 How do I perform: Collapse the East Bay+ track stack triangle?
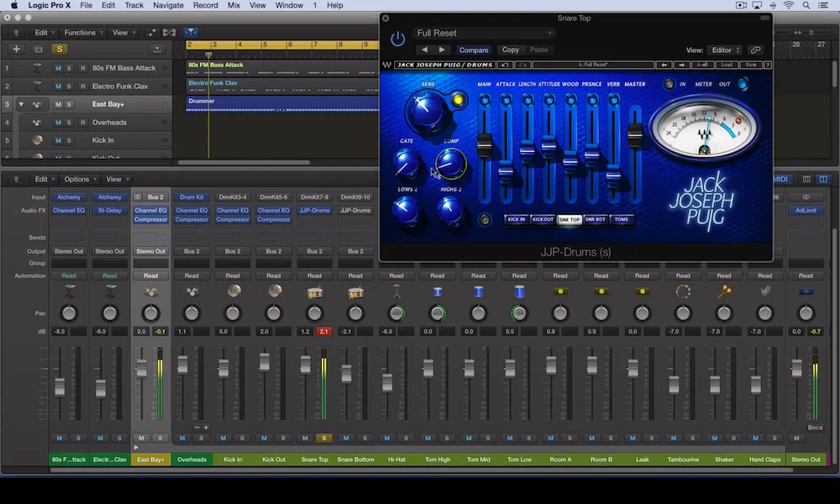(21, 104)
